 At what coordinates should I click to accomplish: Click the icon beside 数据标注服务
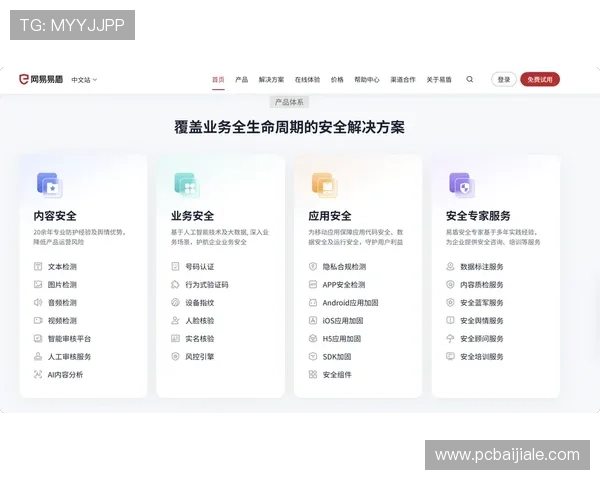pos(450,266)
